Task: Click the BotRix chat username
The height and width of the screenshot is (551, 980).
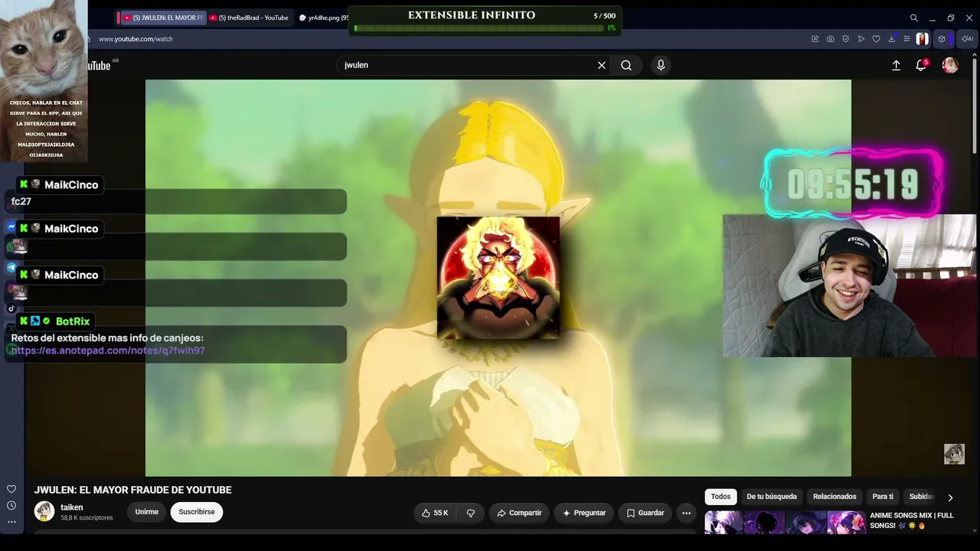Action: click(x=73, y=321)
